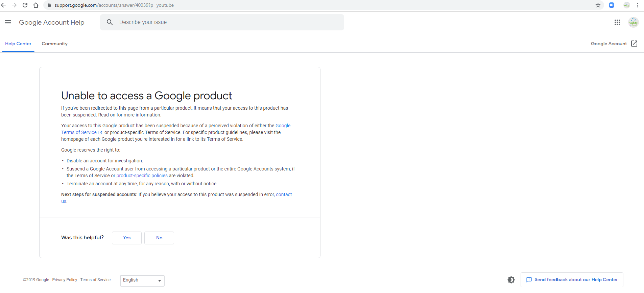Open the Chrome three-dot menu
The image size is (644, 293).
click(638, 5)
